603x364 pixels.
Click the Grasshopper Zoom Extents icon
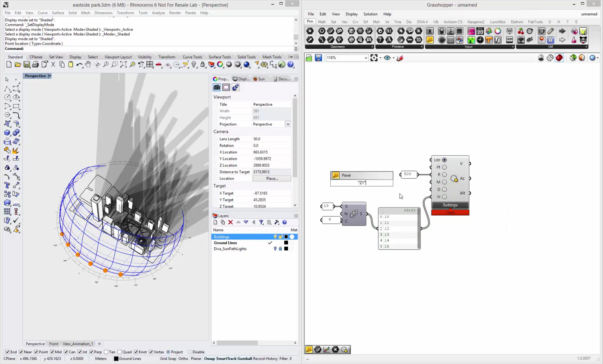click(x=374, y=58)
